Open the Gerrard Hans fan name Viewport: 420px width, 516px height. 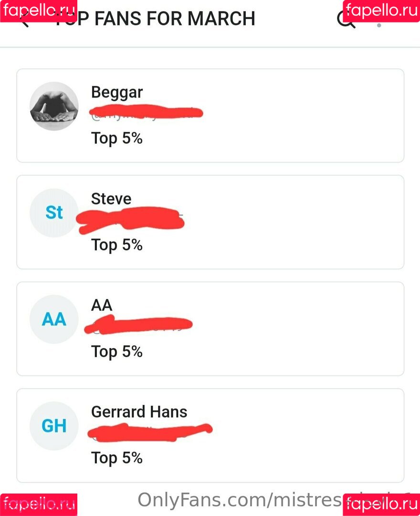tap(139, 412)
